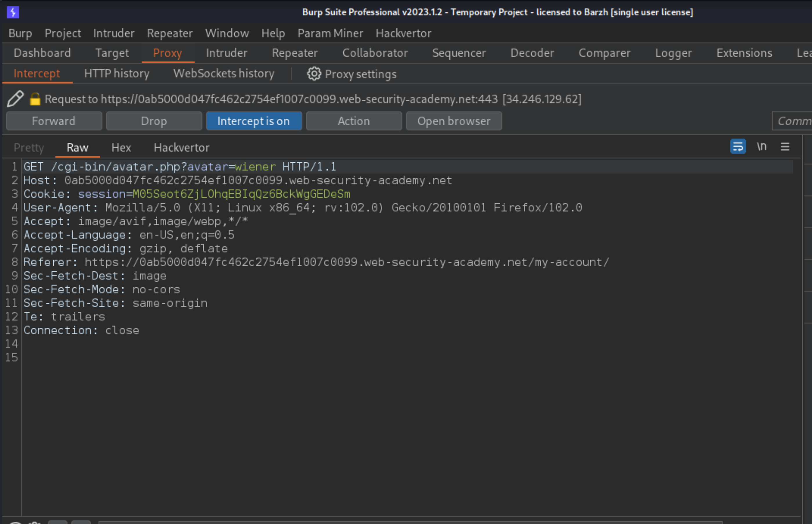
Task: Select the Raw view tab
Action: click(77, 148)
